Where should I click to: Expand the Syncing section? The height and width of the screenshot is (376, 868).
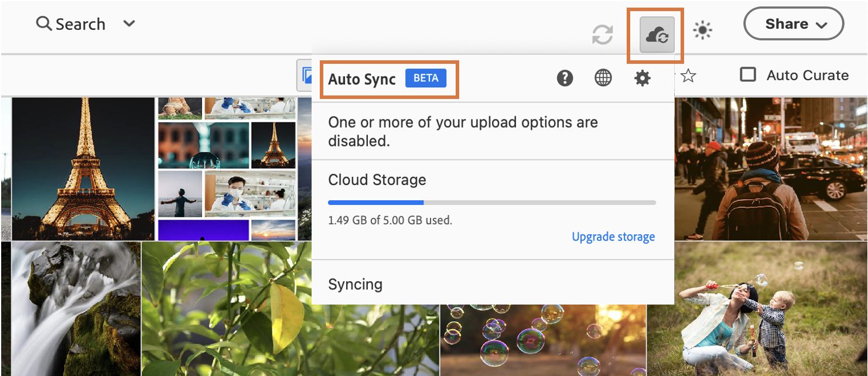[356, 285]
